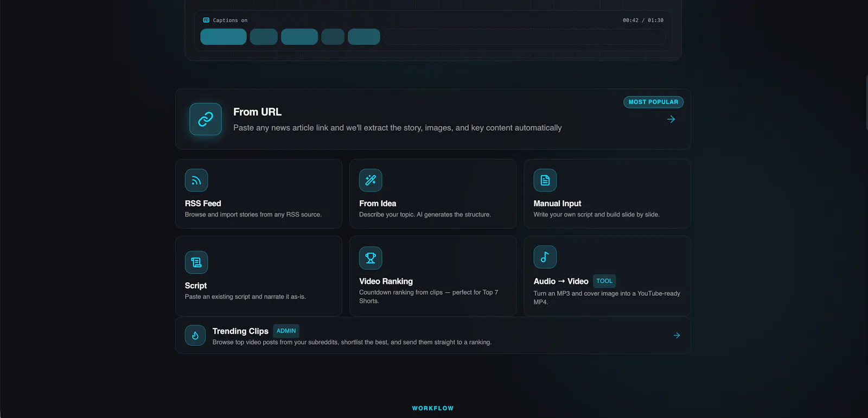Viewport: 868px width, 418px height.
Task: Choose the From Idea option
Action: point(433,194)
